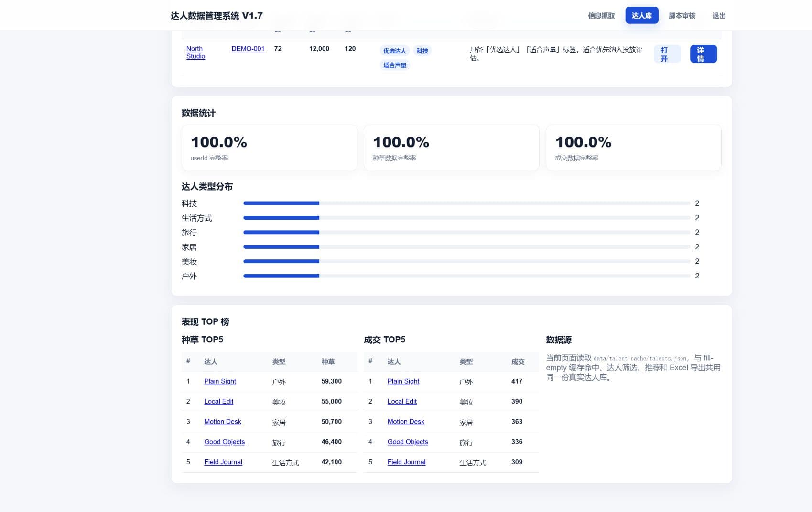Click the 种草数据完整率 stat card

451,148
